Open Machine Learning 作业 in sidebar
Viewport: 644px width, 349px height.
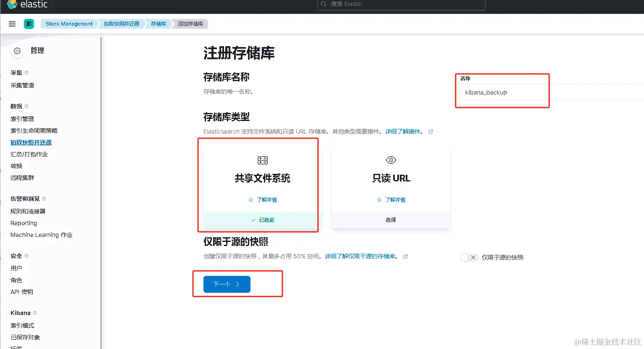pyautogui.click(x=42, y=235)
